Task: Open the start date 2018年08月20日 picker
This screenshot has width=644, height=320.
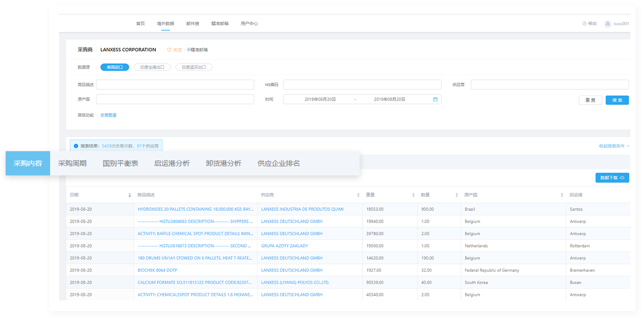Action: tap(320, 99)
